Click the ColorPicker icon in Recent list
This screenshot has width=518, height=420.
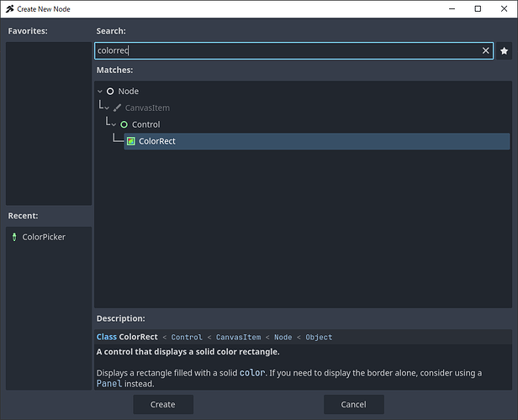click(14, 237)
